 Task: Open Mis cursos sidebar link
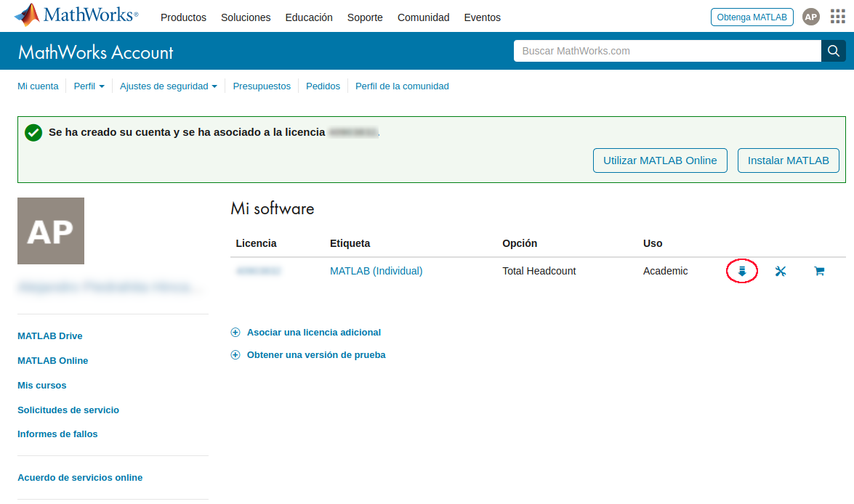(x=41, y=386)
